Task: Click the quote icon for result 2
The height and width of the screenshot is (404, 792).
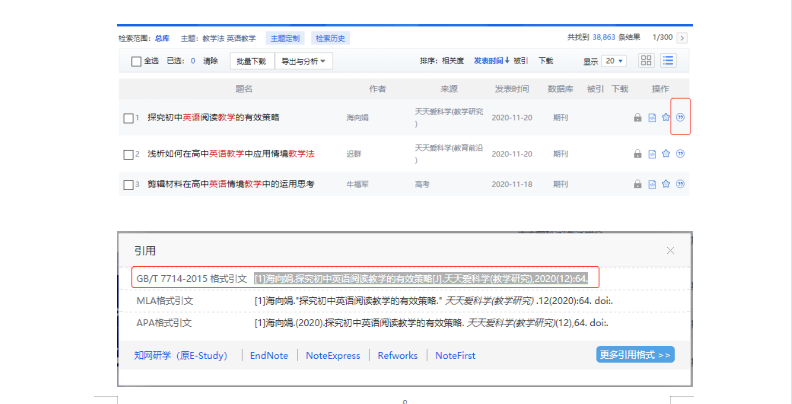Action: coord(680,154)
